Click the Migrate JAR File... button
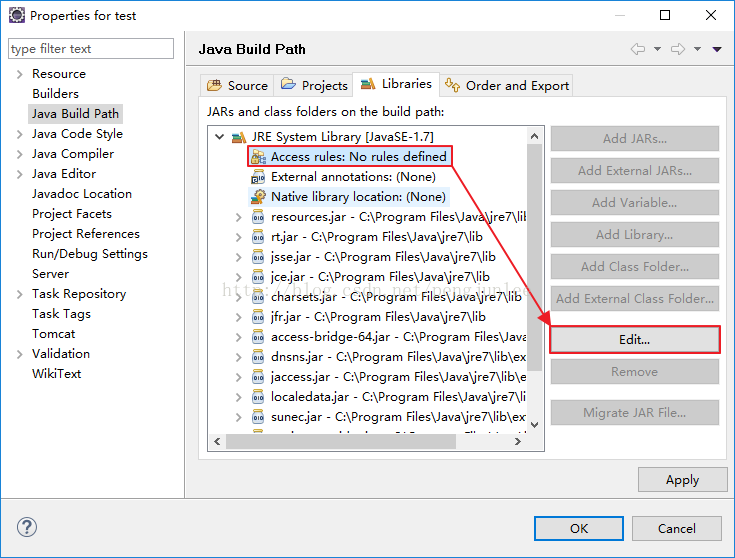The width and height of the screenshot is (735, 558). [x=635, y=413]
